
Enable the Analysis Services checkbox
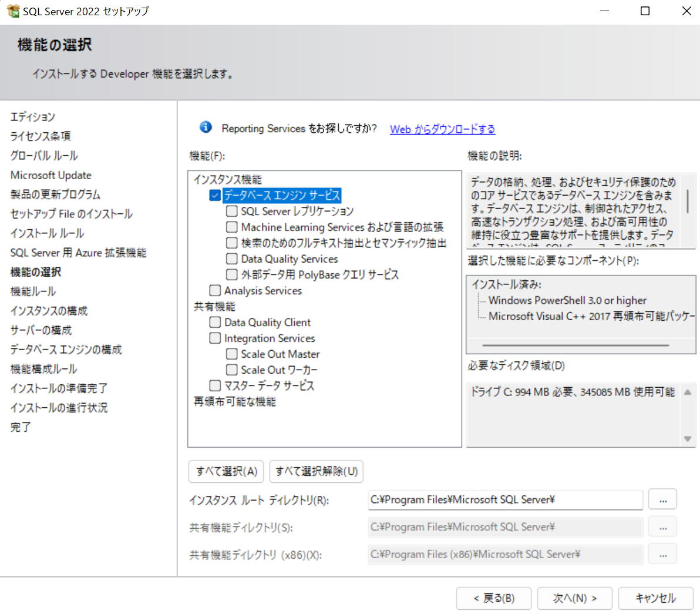coord(215,290)
